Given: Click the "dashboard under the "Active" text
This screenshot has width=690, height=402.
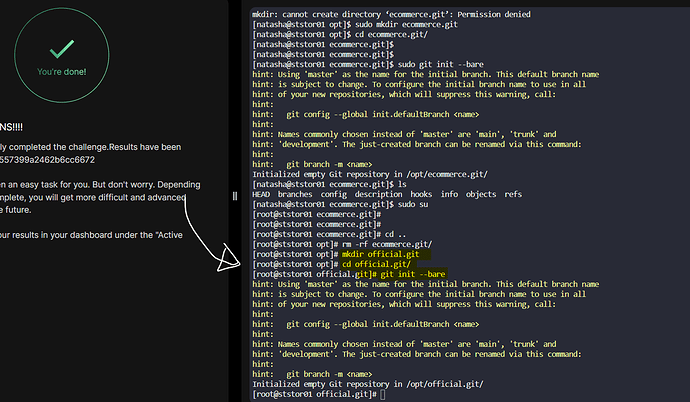Looking at the screenshot, I should point(116,235).
